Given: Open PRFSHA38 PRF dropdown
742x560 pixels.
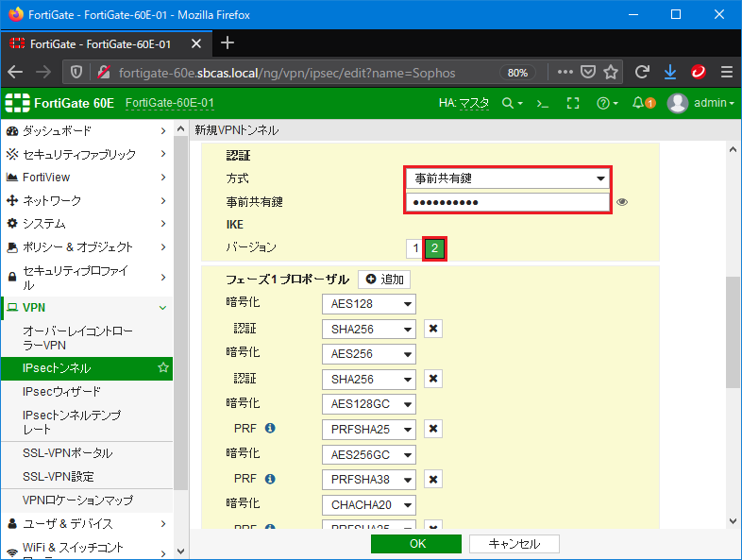Looking at the screenshot, I should [368, 480].
